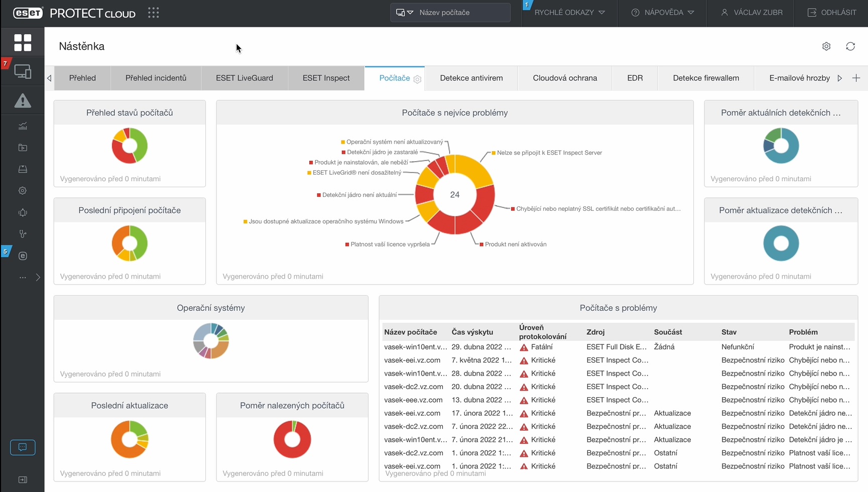Image resolution: width=868 pixels, height=492 pixels.
Task: Open the Notifications bell icon in sidebar
Action: pos(23,212)
